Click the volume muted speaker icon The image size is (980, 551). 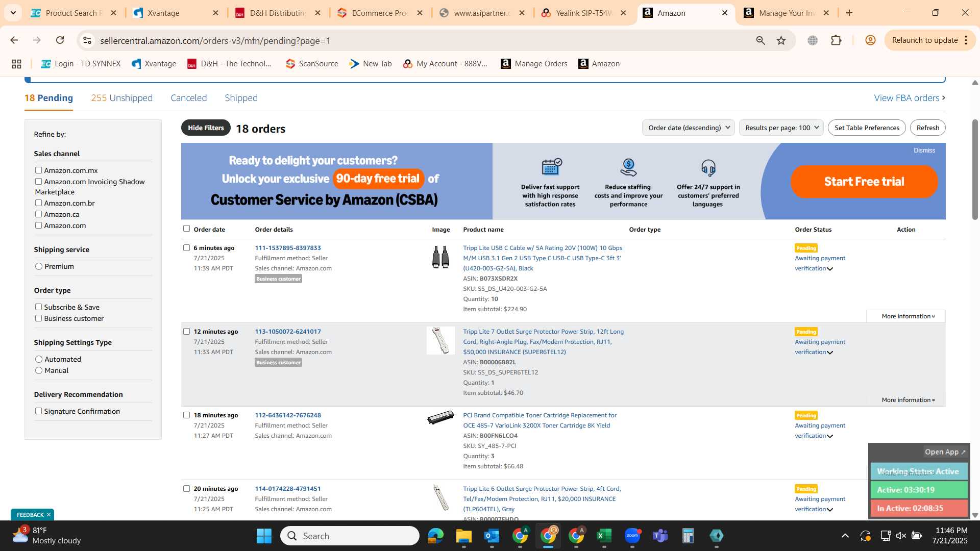point(901,536)
